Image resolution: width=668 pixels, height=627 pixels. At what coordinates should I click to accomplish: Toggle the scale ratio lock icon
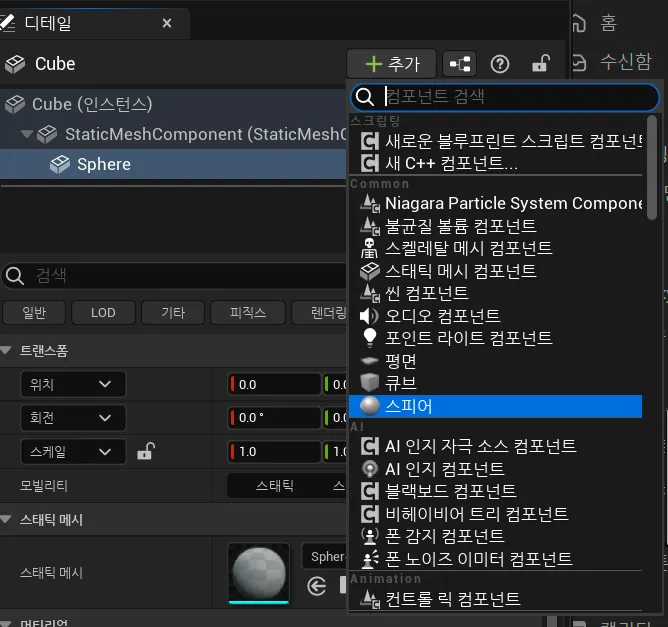pyautogui.click(x=146, y=451)
